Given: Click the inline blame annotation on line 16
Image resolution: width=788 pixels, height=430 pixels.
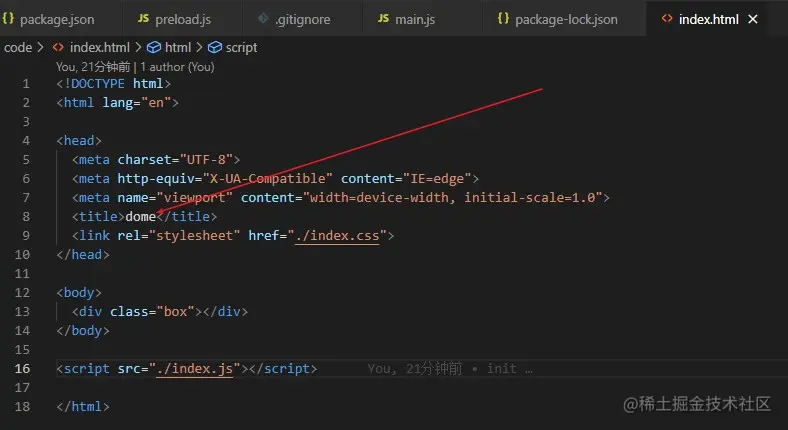Looking at the screenshot, I should pyautogui.click(x=450, y=369).
